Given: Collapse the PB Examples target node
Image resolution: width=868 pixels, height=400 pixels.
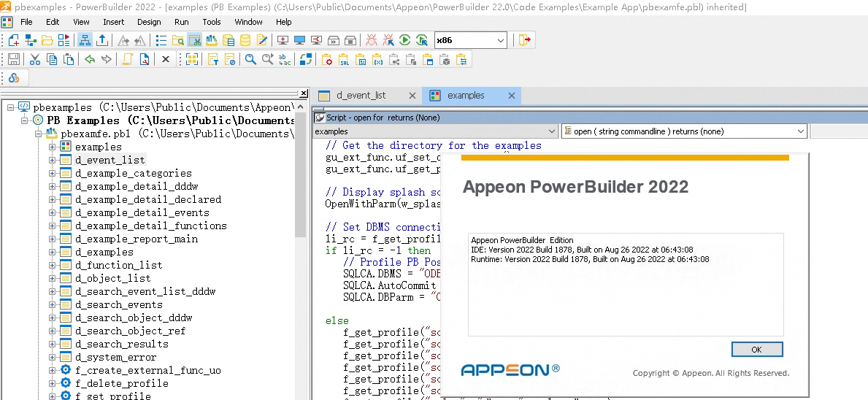Looking at the screenshot, I should [x=24, y=120].
